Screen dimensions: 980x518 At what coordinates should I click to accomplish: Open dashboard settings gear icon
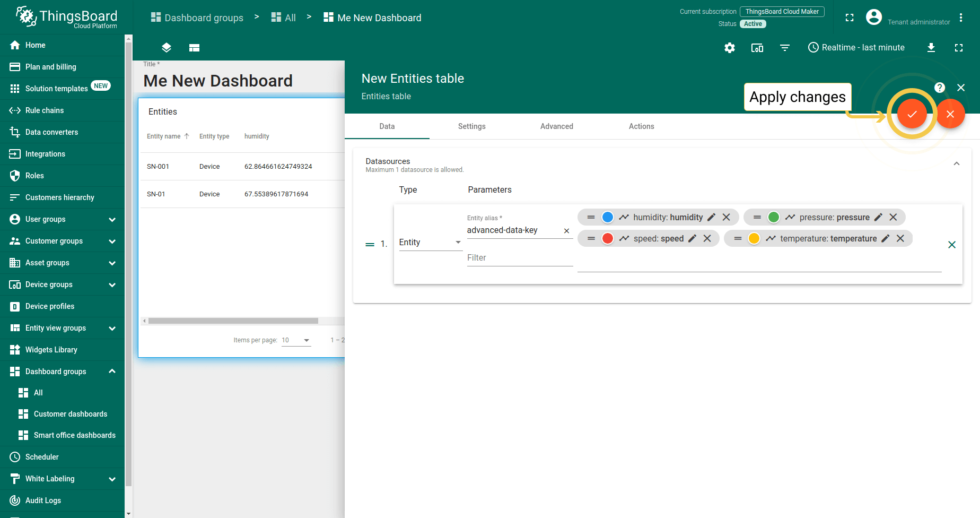coord(730,48)
